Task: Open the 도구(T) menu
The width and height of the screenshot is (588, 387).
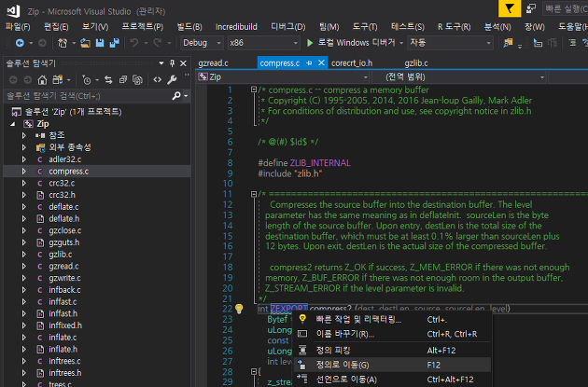Action: [365, 27]
